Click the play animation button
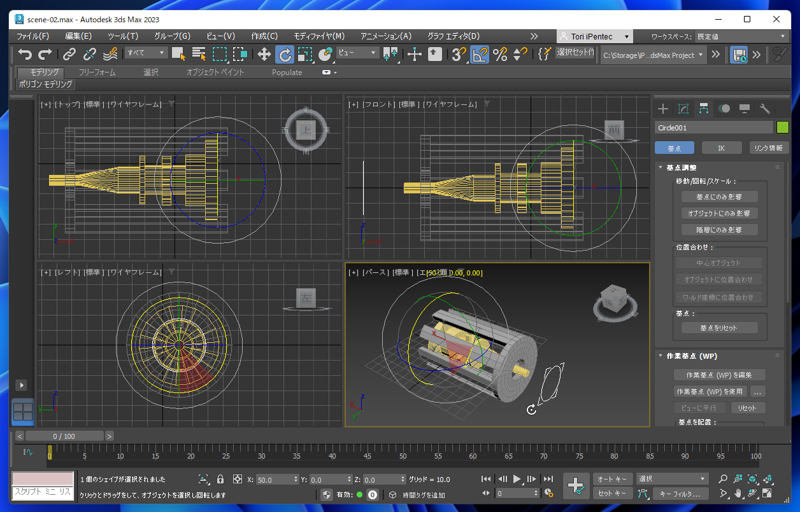 [516, 479]
